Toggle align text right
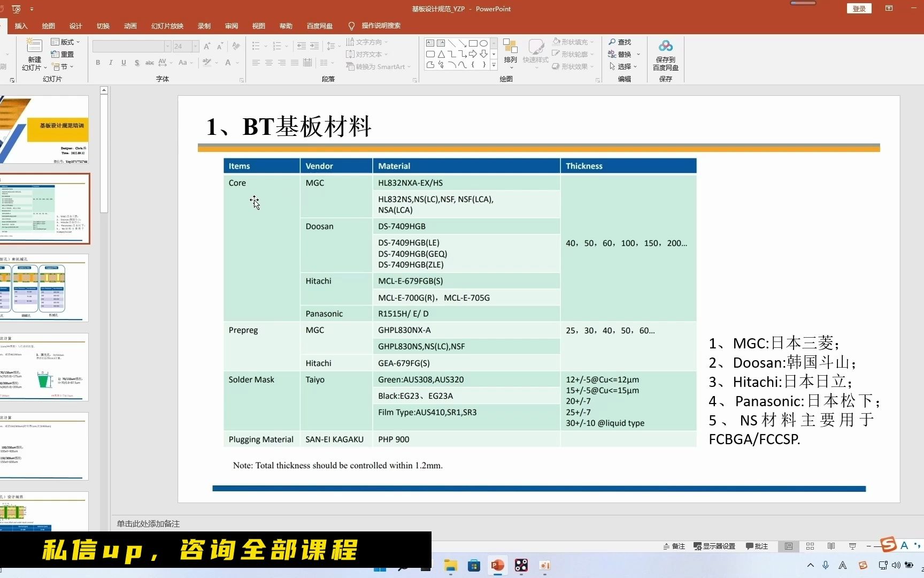The image size is (924, 578). pos(282,63)
